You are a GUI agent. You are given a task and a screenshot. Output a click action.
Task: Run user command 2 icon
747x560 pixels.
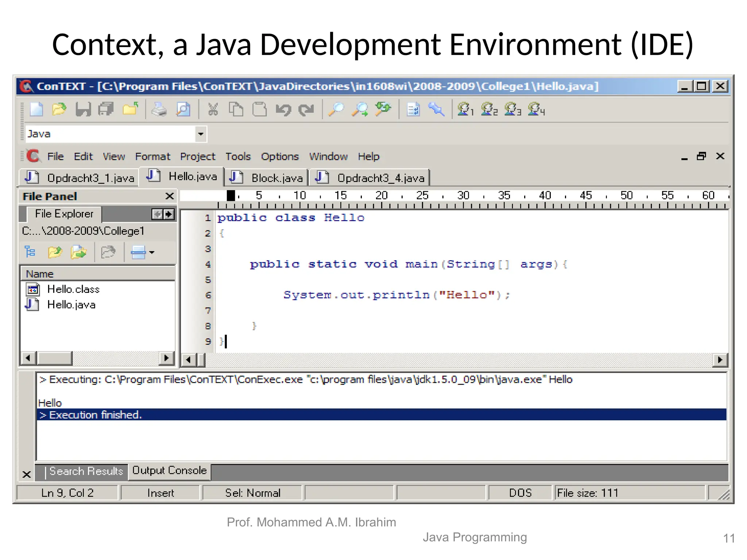coord(489,109)
